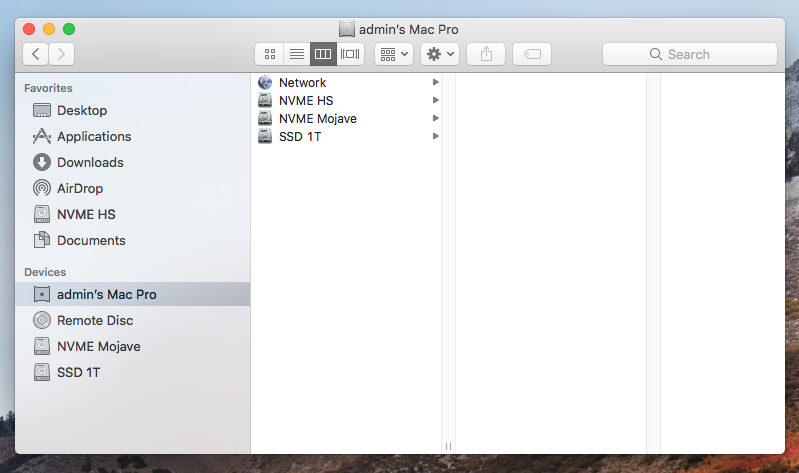Click the magnifying glass search icon
The height and width of the screenshot is (473, 799).
(656, 54)
